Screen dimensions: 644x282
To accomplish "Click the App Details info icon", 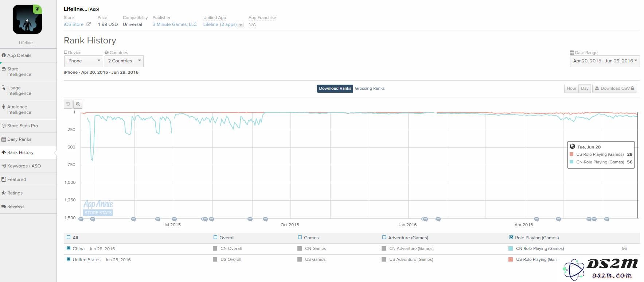I will click(x=4, y=55).
